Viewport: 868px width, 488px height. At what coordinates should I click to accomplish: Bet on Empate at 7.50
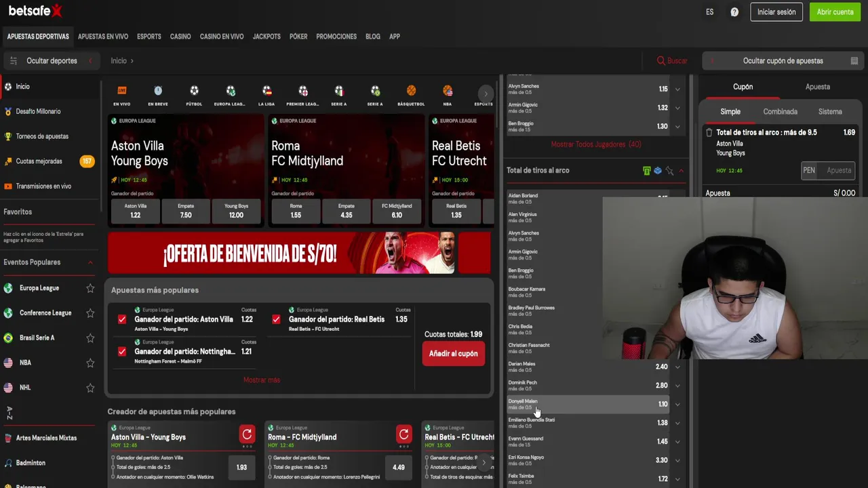tap(186, 211)
